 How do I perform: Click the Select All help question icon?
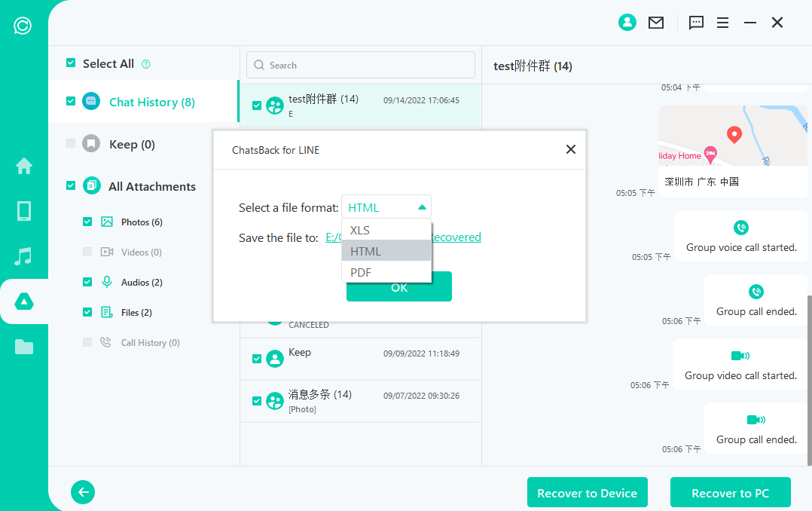[x=146, y=64]
